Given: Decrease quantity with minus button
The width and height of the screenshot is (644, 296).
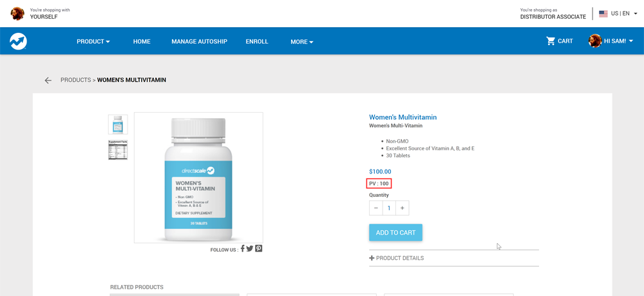Looking at the screenshot, I should pos(376,208).
